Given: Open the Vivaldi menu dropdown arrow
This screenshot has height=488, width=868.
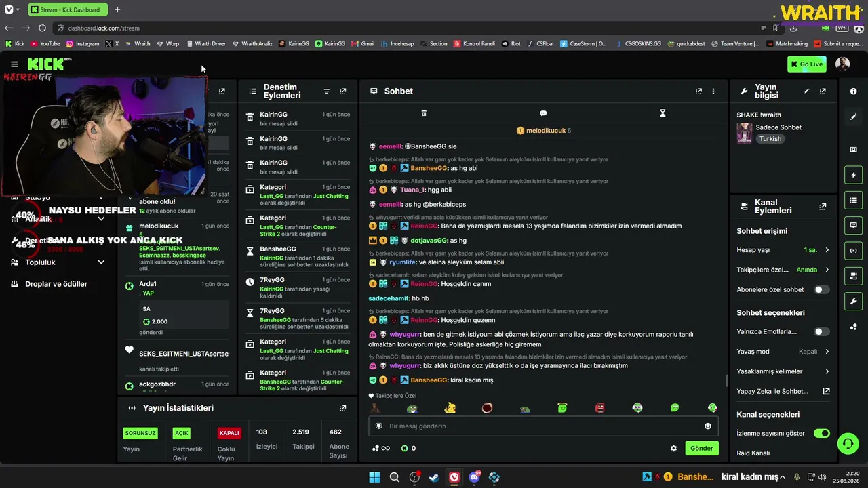Looking at the screenshot, I should click(x=18, y=9).
